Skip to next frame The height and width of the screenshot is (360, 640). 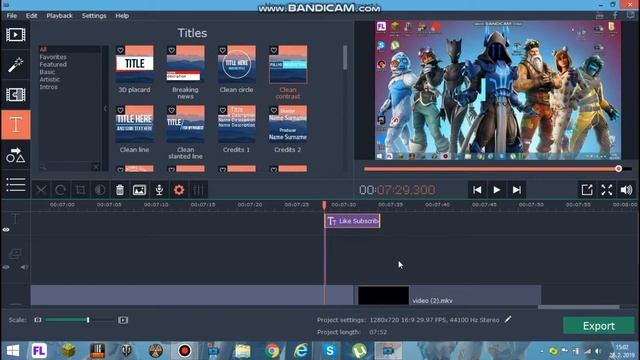[516, 190]
